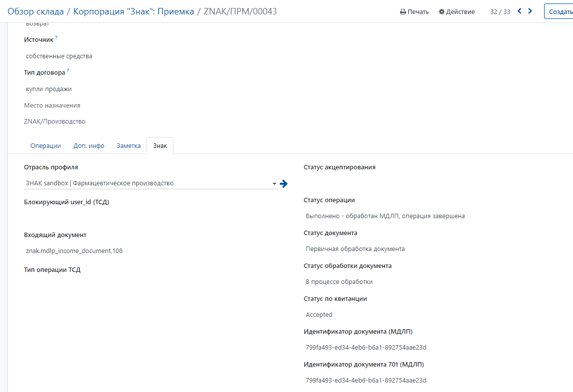Click the Место назначения label
The image size is (573, 392).
pos(52,105)
